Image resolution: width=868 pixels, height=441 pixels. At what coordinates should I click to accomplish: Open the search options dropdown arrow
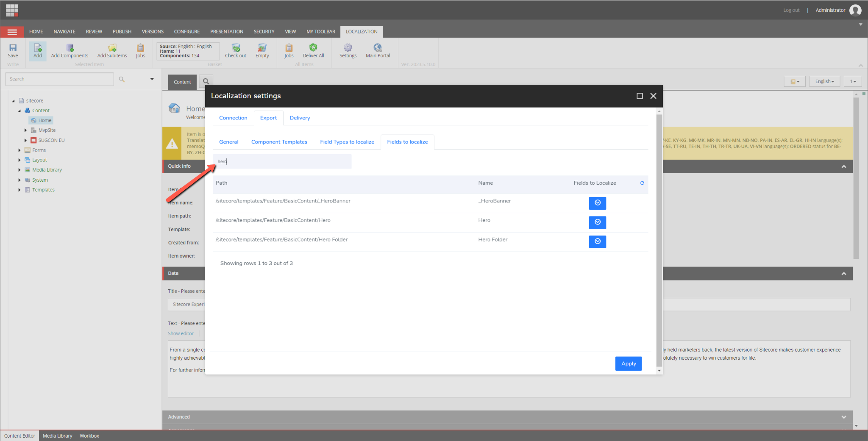click(x=152, y=79)
